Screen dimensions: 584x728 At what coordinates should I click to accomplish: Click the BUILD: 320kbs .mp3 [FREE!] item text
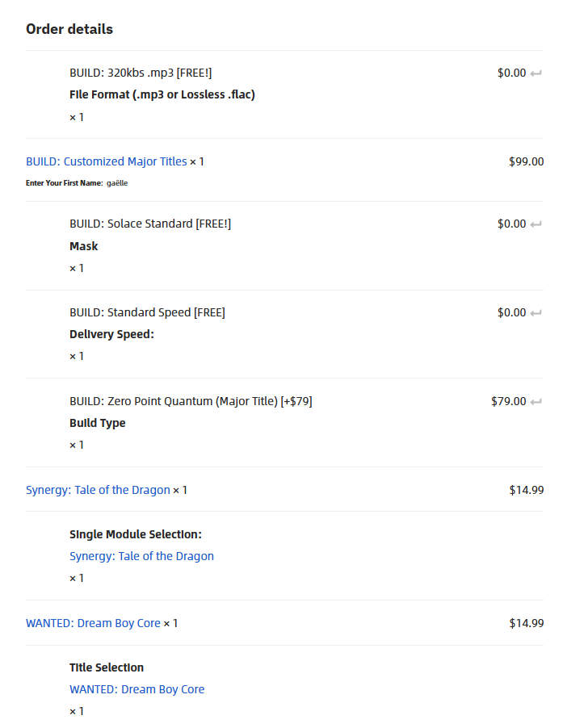point(141,73)
